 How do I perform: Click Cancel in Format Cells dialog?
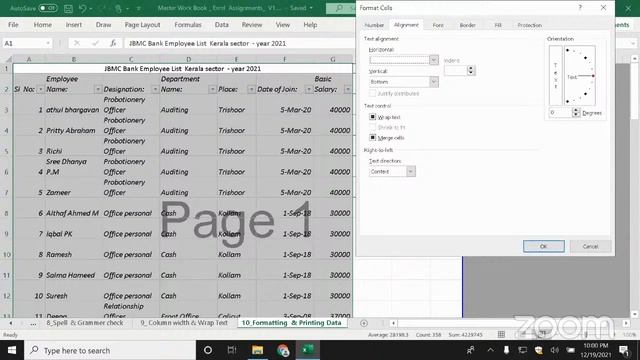click(590, 246)
